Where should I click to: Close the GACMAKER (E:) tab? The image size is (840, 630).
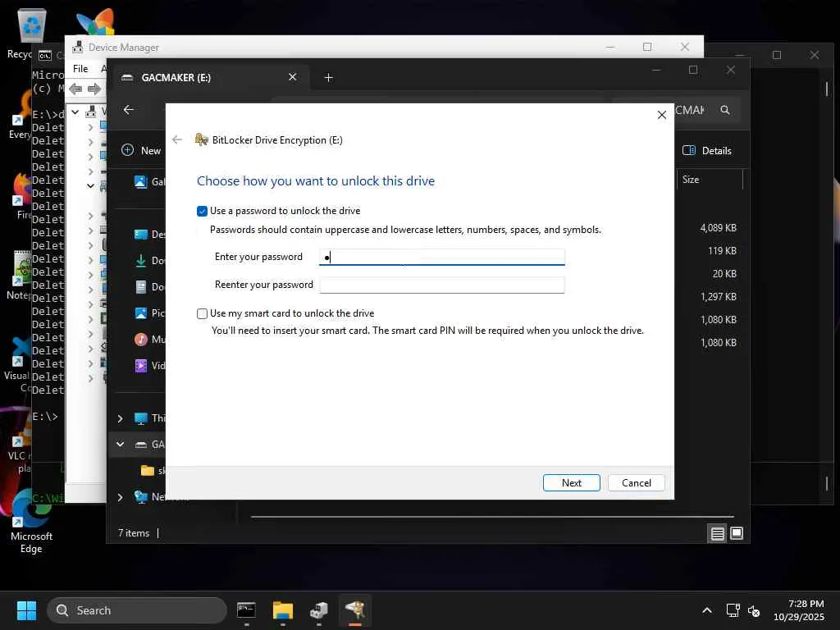293,77
